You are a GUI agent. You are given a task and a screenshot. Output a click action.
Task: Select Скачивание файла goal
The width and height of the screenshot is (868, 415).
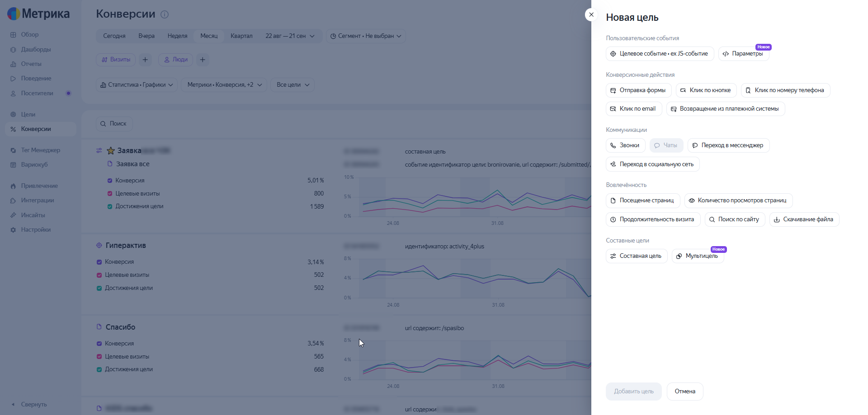(804, 219)
